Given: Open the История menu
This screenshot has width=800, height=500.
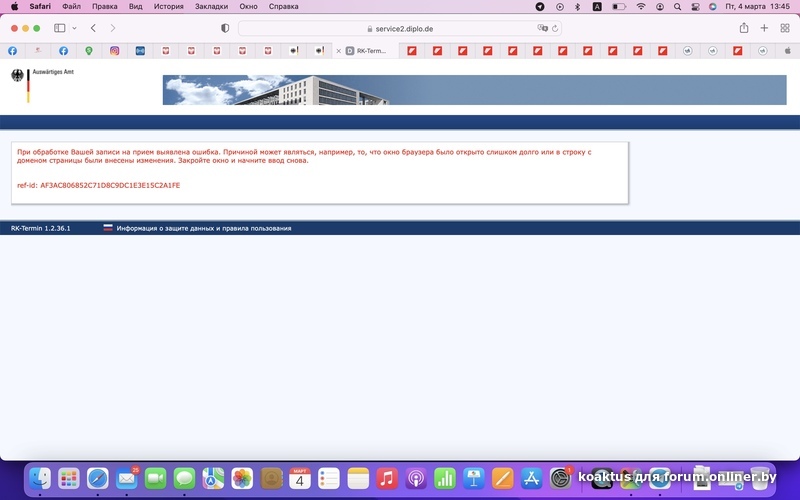Looking at the screenshot, I should pos(168,6).
